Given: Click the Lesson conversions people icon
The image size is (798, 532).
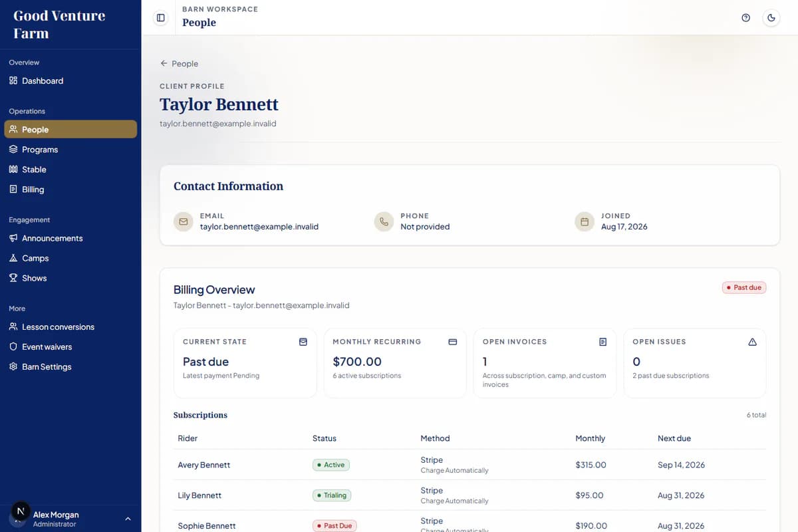Looking at the screenshot, I should pos(13,327).
